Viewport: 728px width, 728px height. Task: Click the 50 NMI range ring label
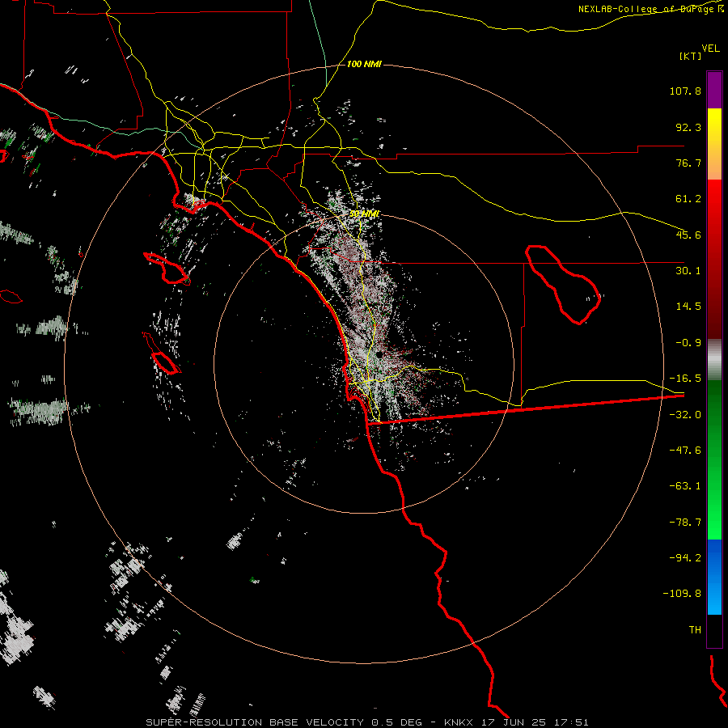pos(364,214)
